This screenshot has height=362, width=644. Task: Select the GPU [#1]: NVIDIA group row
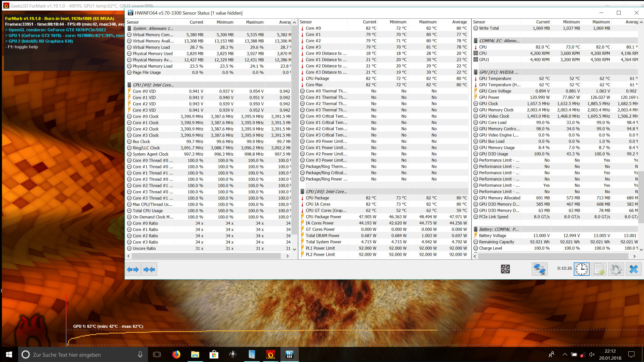(x=555, y=72)
